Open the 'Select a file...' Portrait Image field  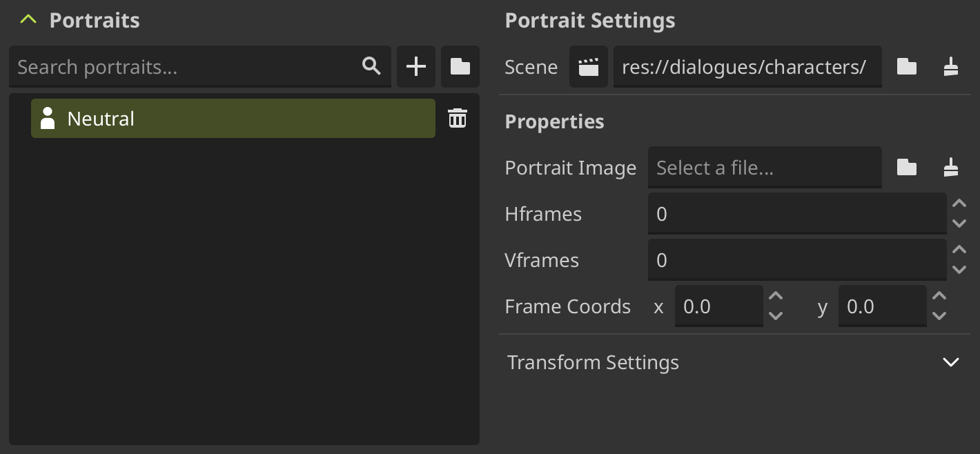point(764,167)
